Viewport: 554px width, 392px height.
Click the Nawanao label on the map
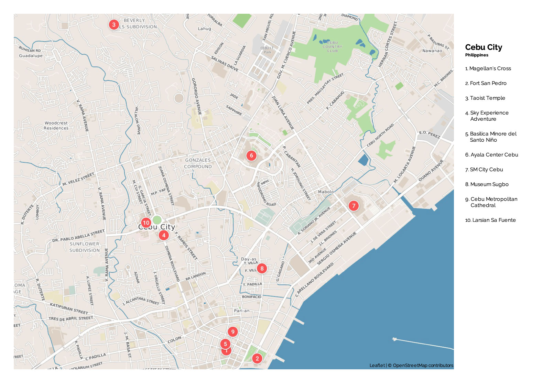pos(432,51)
